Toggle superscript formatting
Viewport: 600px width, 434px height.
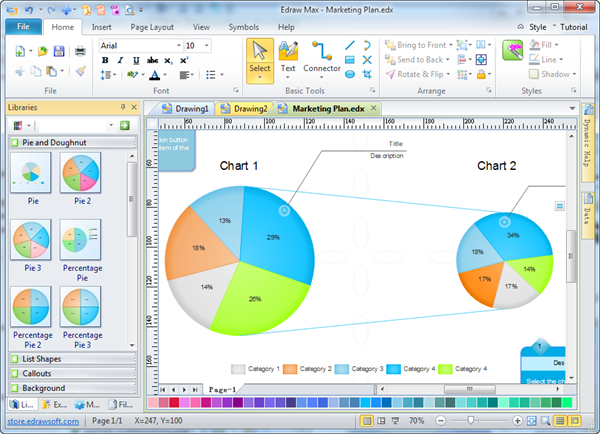tap(184, 60)
